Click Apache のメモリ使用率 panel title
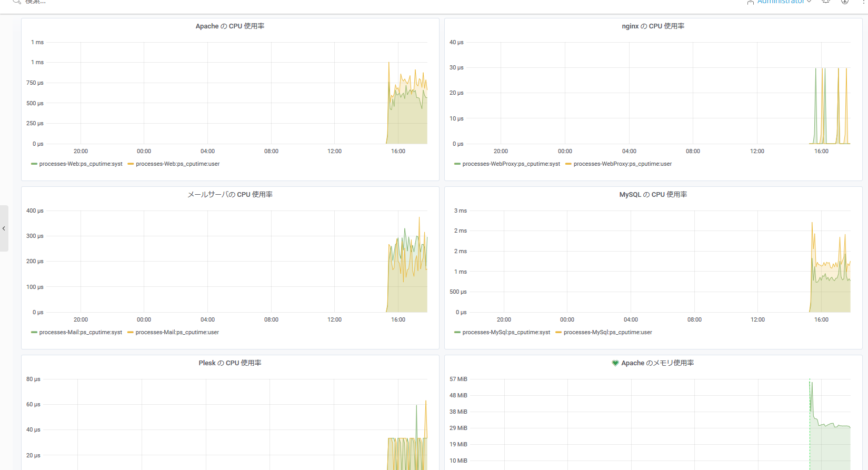This screenshot has width=868, height=470. (x=657, y=363)
